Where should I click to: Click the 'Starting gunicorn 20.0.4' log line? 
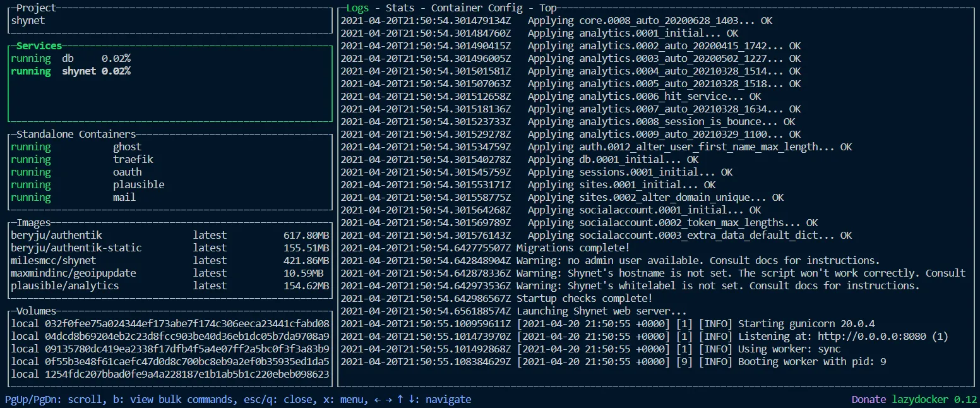tap(607, 323)
